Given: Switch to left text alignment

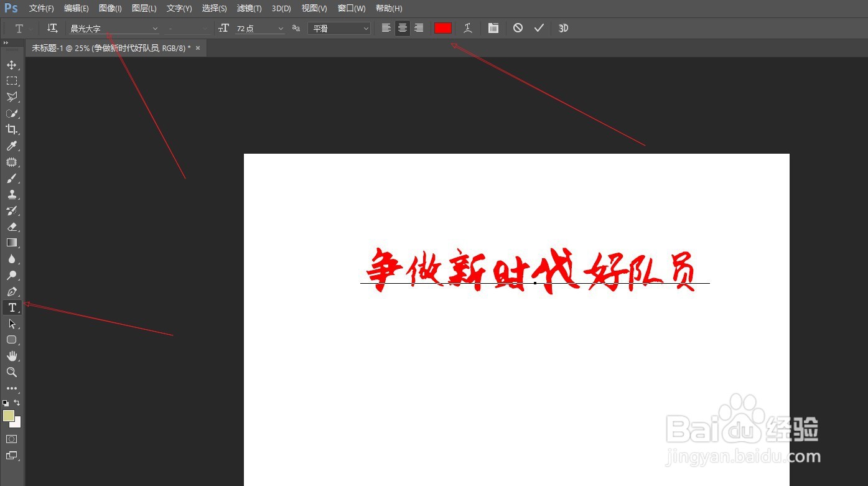Looking at the screenshot, I should [386, 27].
